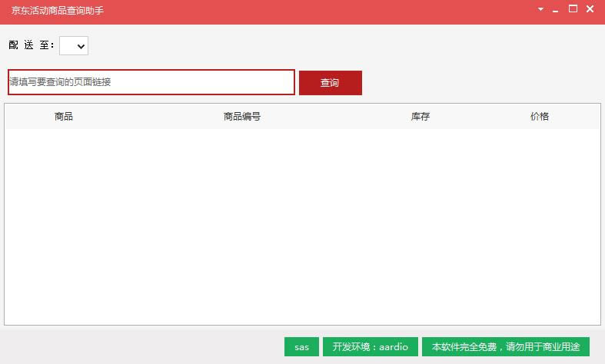Click the green sas button

click(301, 346)
